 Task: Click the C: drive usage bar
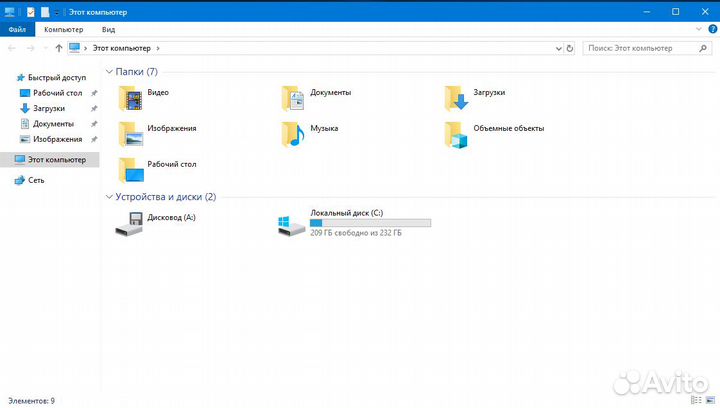pyautogui.click(x=370, y=223)
